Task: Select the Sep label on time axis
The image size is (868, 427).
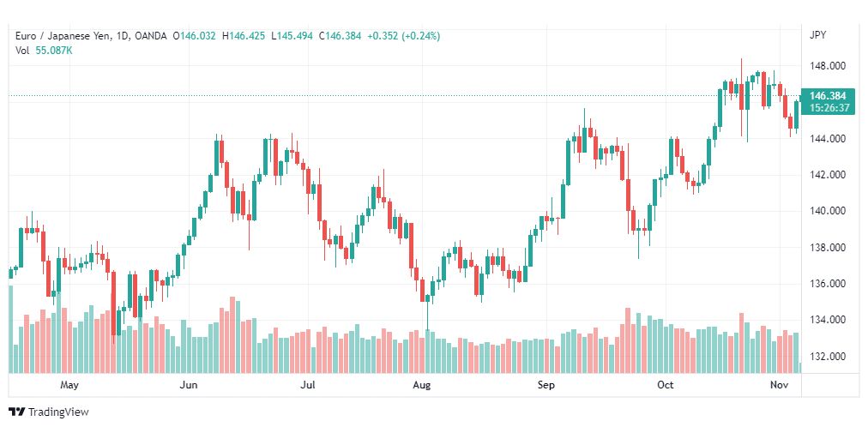Action: [546, 385]
